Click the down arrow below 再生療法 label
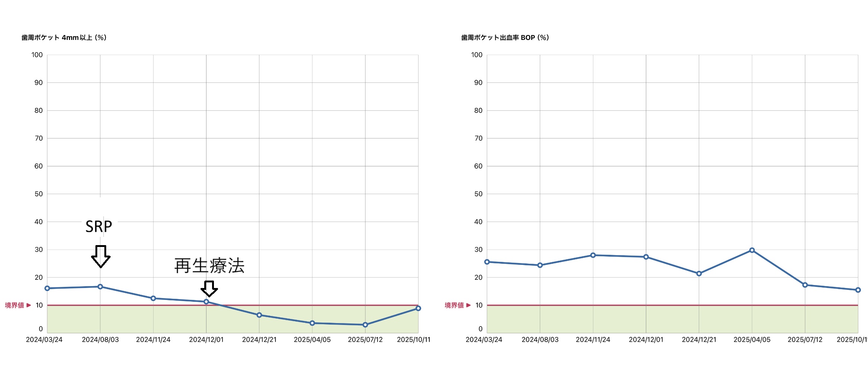The width and height of the screenshot is (868, 385). coord(209,288)
